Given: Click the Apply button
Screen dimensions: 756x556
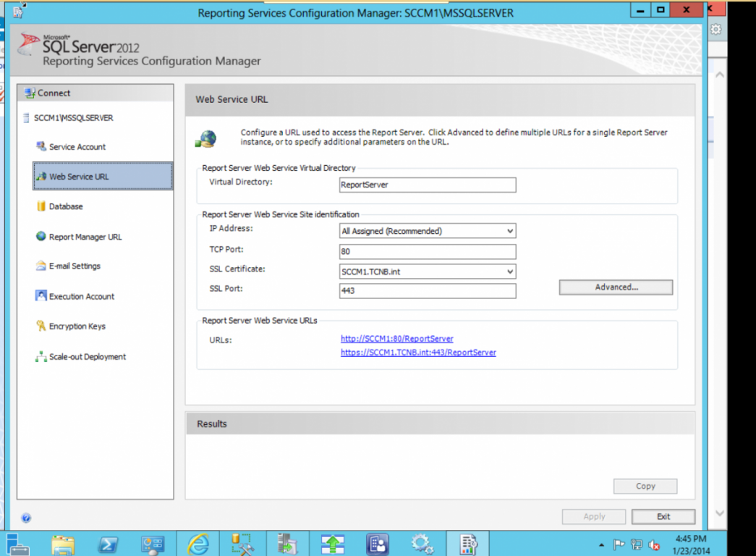Looking at the screenshot, I should tap(594, 516).
